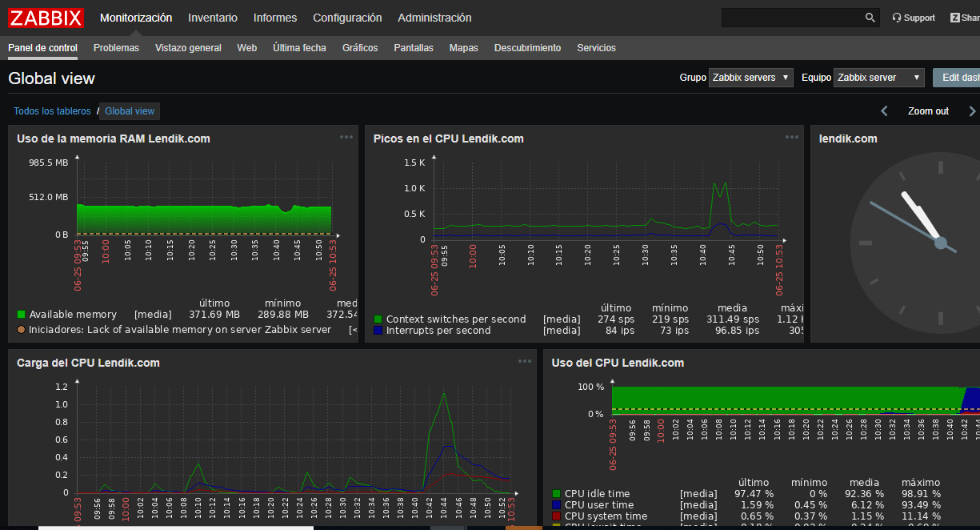Open the Inventario menu
This screenshot has height=530, width=980.
click(x=213, y=18)
